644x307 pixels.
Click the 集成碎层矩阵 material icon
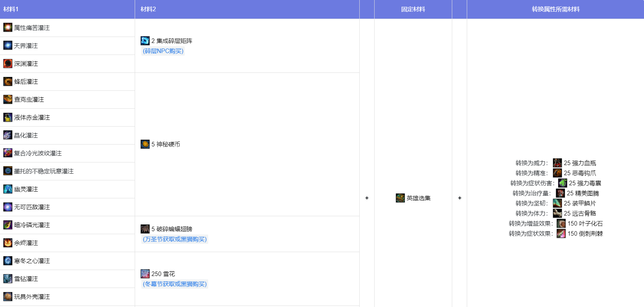[145, 41]
